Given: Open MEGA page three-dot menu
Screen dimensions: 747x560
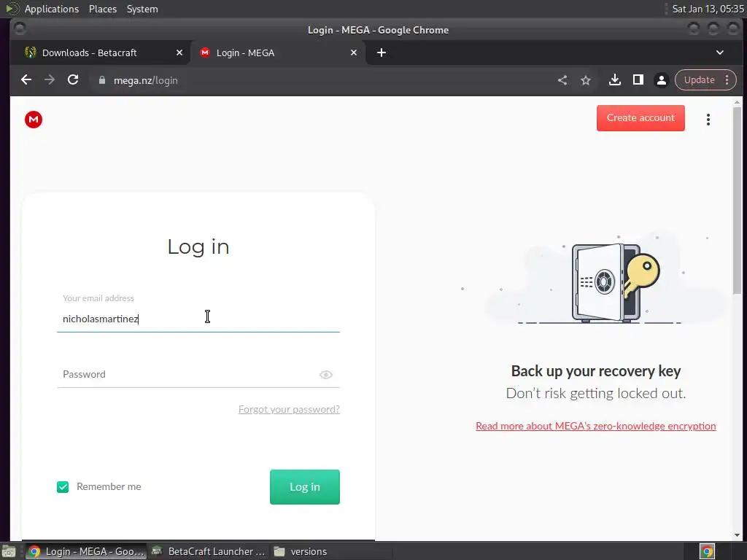Looking at the screenshot, I should (x=708, y=120).
